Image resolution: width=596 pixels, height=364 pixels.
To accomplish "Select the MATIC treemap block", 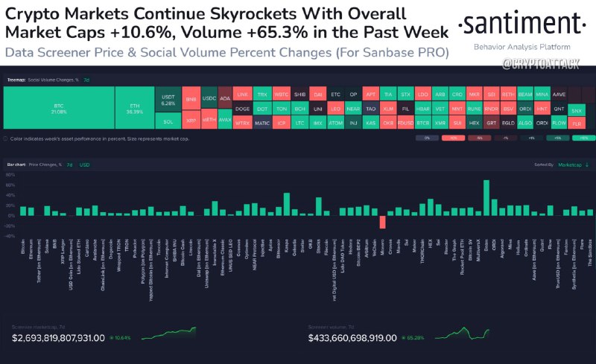I will pyautogui.click(x=262, y=122).
